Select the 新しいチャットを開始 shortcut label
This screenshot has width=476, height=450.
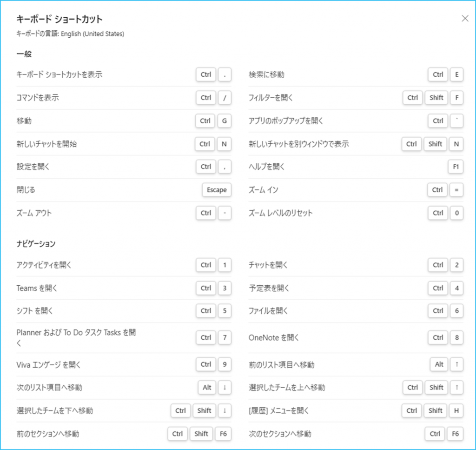pyautogui.click(x=46, y=144)
